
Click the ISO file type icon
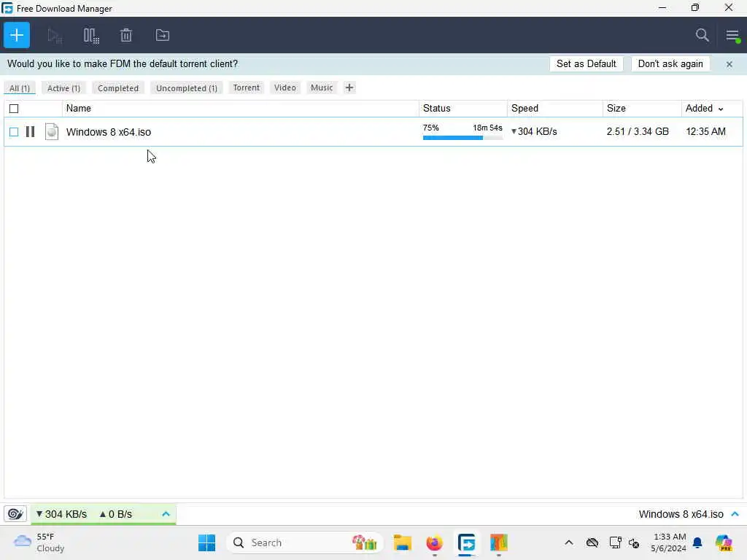click(52, 131)
